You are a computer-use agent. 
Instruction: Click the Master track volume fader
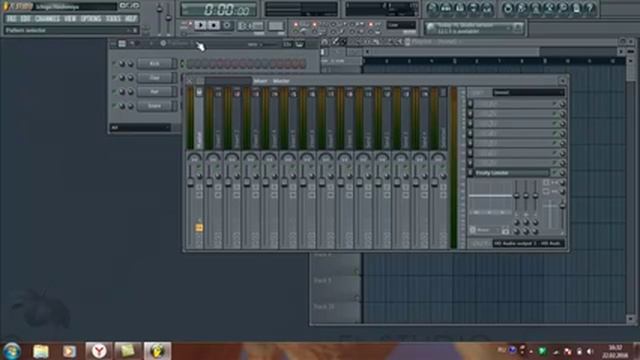tap(191, 183)
